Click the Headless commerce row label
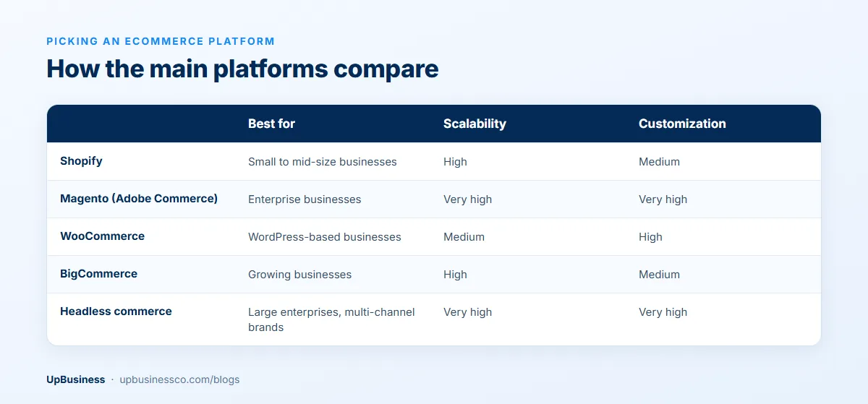This screenshot has height=404, width=868. [x=116, y=311]
